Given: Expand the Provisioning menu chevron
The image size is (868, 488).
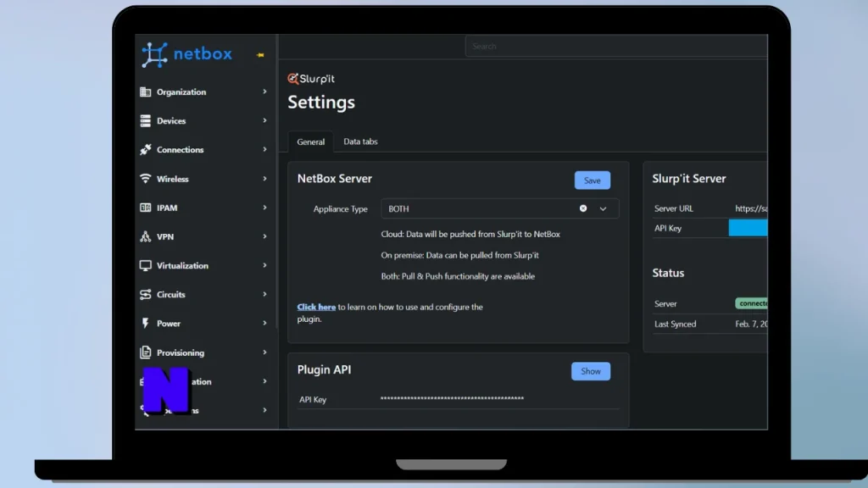Looking at the screenshot, I should click(x=264, y=352).
